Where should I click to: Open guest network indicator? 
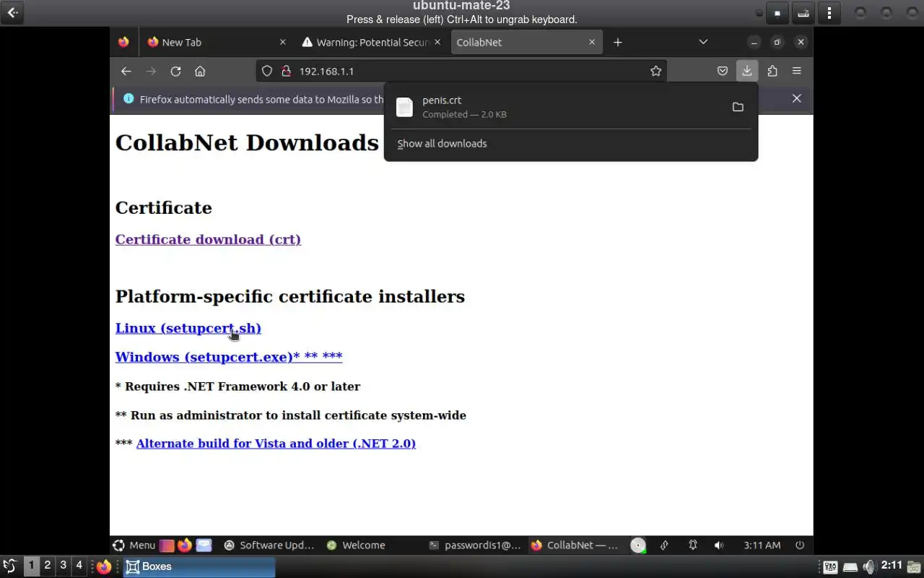coord(664,545)
